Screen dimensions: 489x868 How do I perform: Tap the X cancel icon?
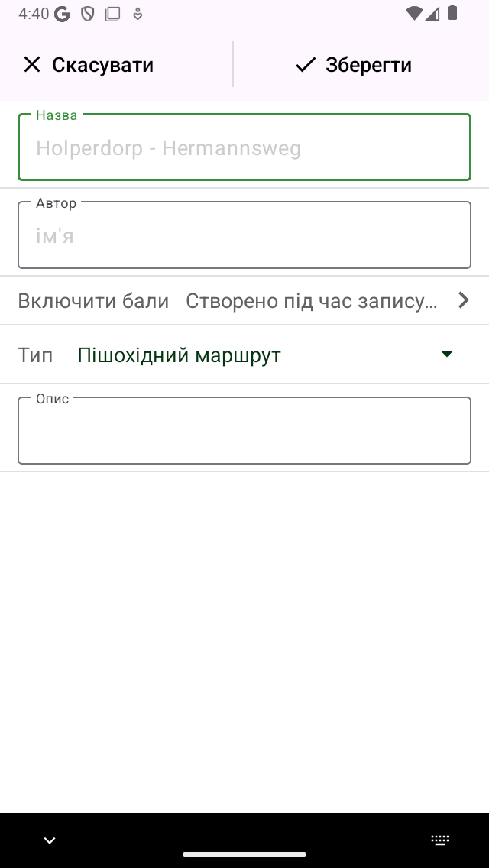[32, 65]
